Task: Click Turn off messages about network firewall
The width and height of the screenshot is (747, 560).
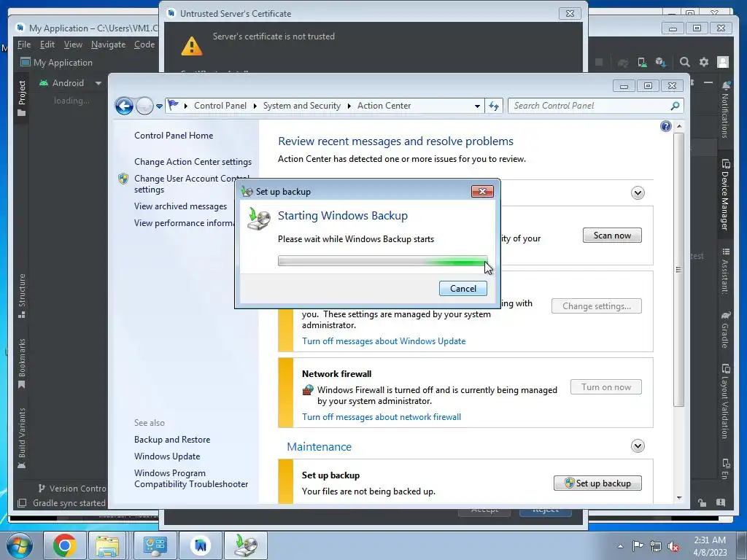Action: [x=381, y=416]
